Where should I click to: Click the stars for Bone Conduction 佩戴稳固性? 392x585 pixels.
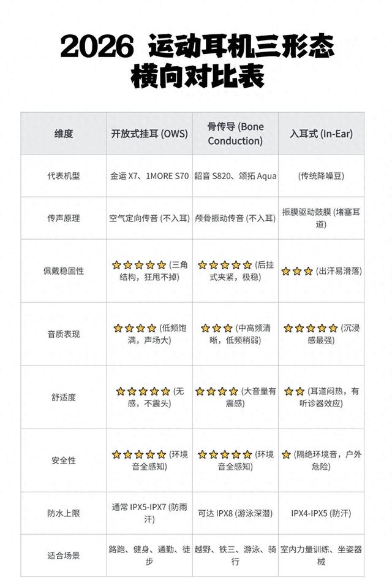pos(225,265)
